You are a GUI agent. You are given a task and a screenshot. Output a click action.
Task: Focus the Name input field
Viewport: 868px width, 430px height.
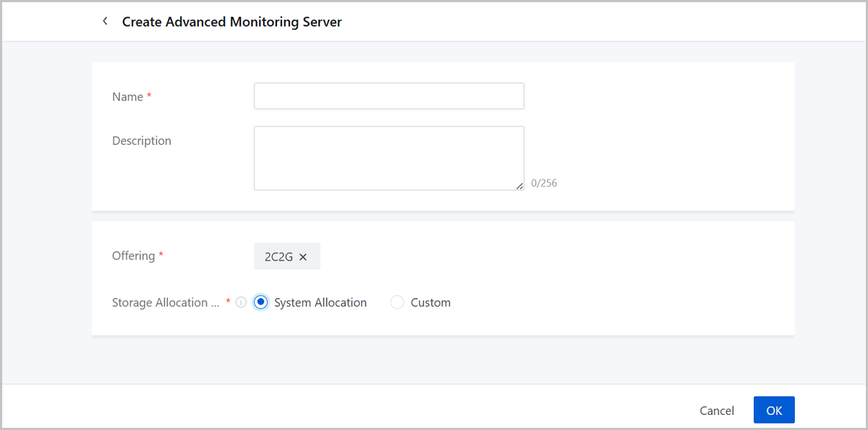pyautogui.click(x=388, y=96)
